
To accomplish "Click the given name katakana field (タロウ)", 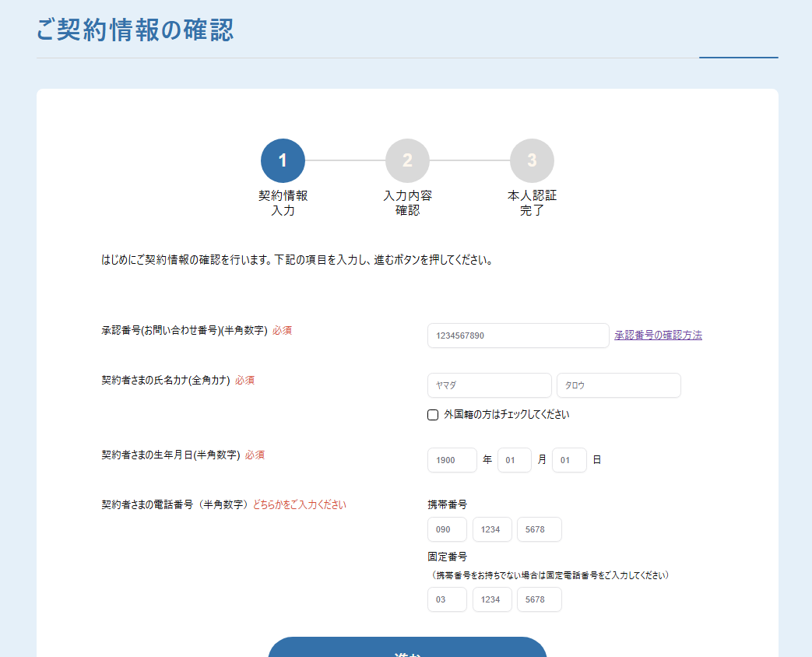I will [x=618, y=385].
